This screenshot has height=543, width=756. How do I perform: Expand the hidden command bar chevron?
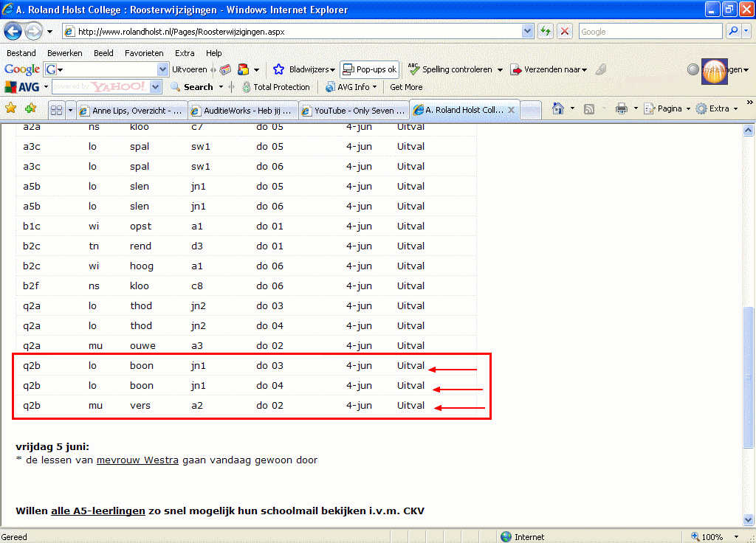click(749, 102)
